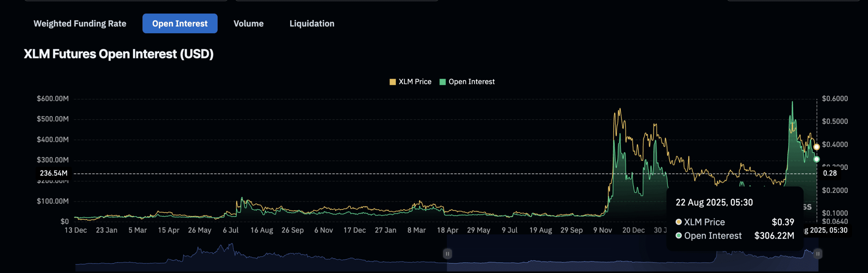The height and width of the screenshot is (273, 868).
Task: Click the 0.28 crosshair label on the right axis
Action: pyautogui.click(x=830, y=173)
